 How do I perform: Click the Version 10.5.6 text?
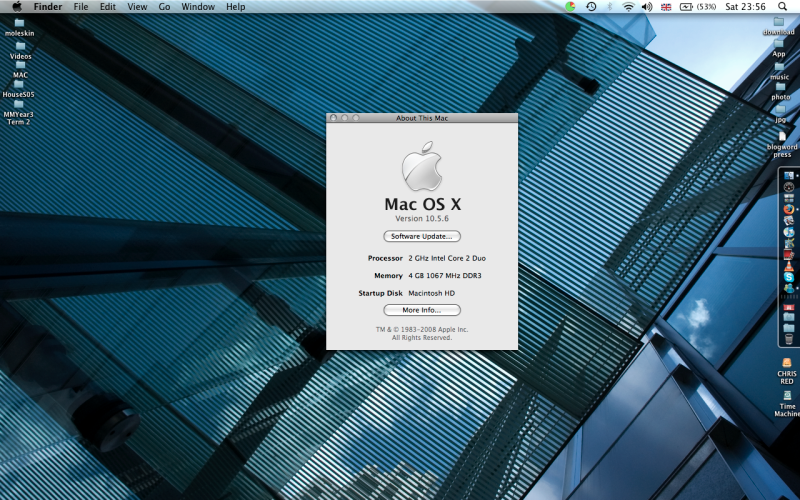(x=422, y=218)
